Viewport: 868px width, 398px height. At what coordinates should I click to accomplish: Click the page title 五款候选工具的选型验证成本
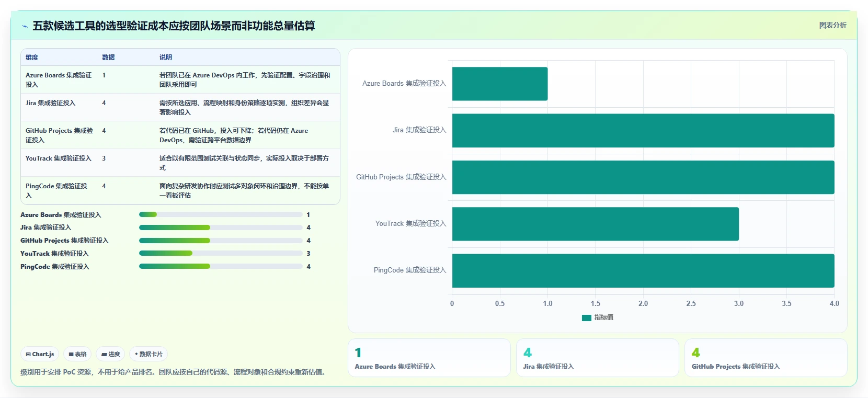[x=174, y=26]
